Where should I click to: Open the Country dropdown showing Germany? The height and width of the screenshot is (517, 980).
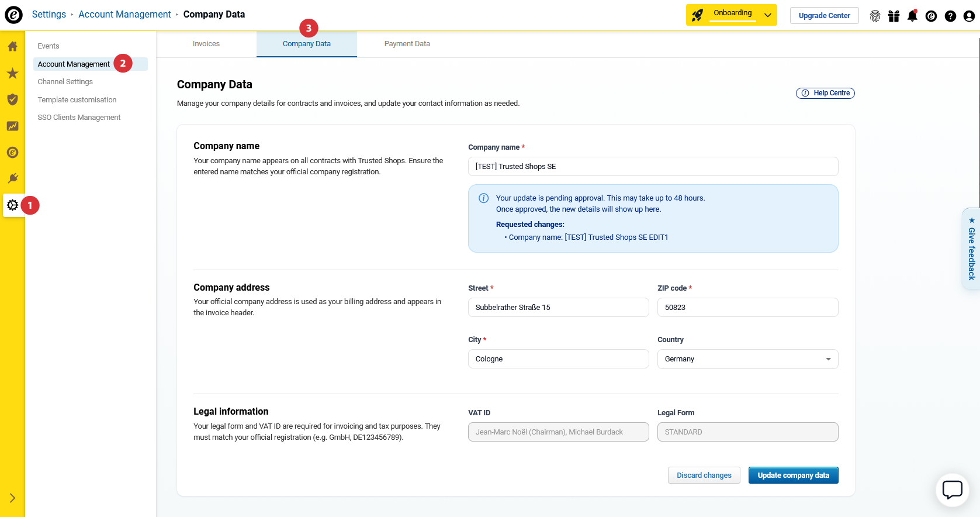point(747,359)
